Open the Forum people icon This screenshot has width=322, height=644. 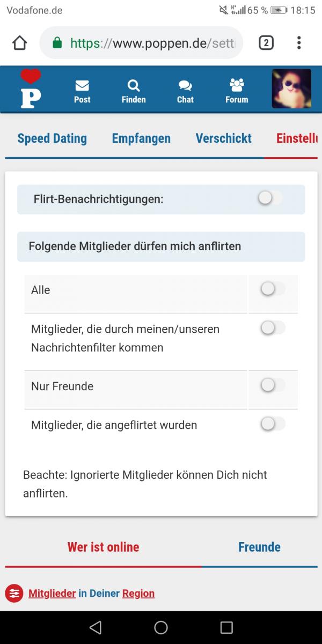click(237, 85)
